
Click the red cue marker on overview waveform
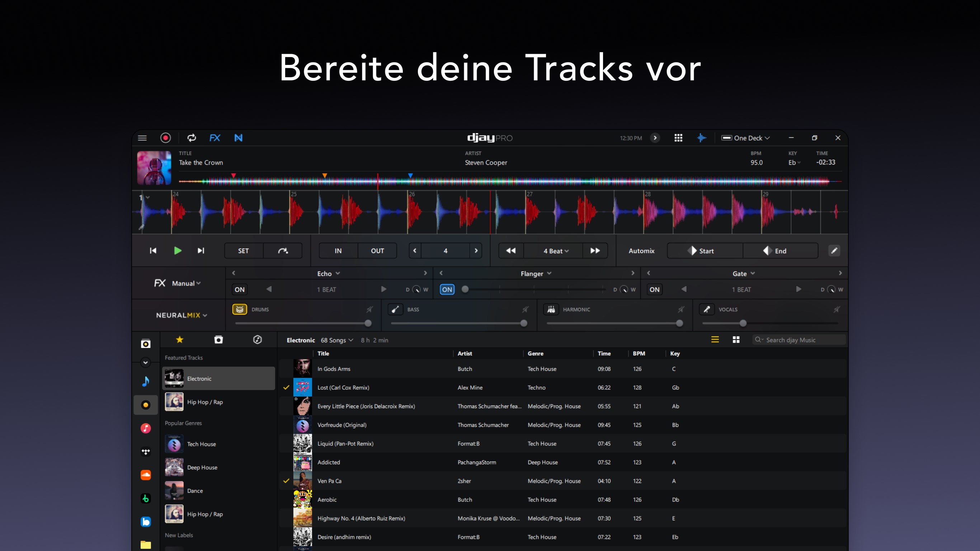[234, 175]
